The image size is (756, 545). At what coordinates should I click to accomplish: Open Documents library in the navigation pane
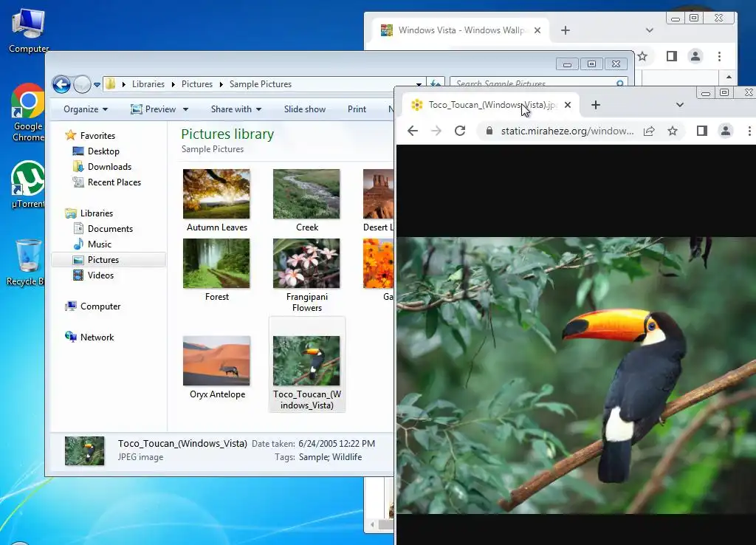(x=103, y=229)
